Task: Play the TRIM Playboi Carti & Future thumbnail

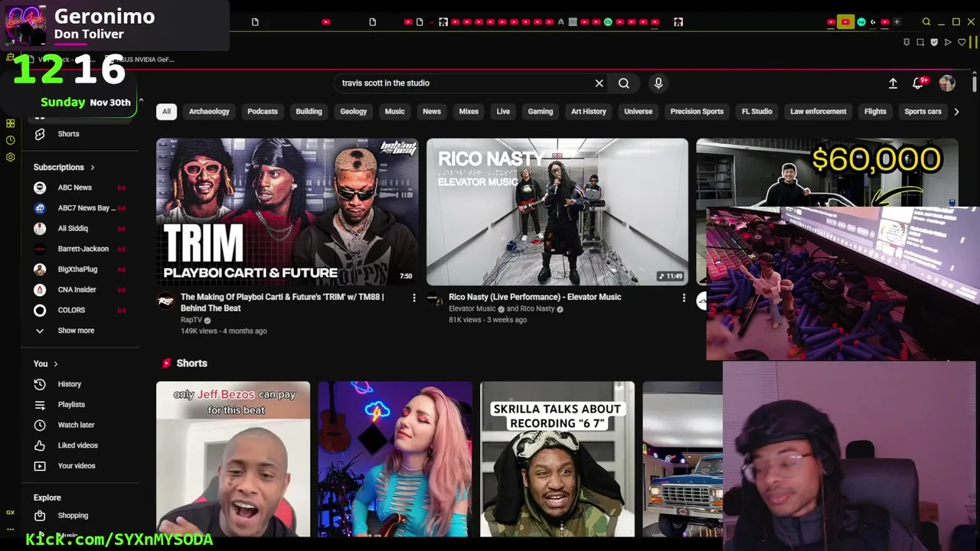Action: tap(287, 212)
